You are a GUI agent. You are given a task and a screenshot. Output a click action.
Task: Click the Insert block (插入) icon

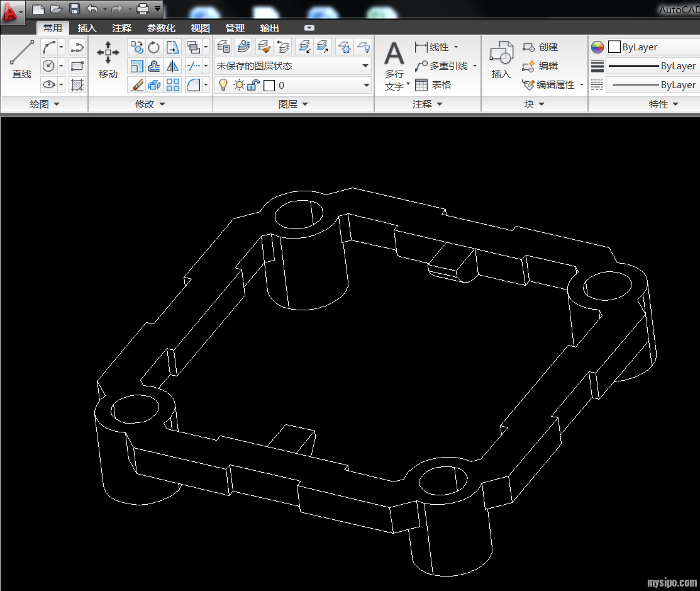click(x=501, y=60)
